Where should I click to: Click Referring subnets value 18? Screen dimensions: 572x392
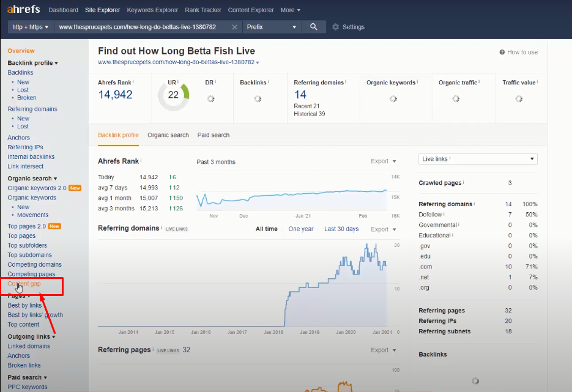tap(508, 331)
